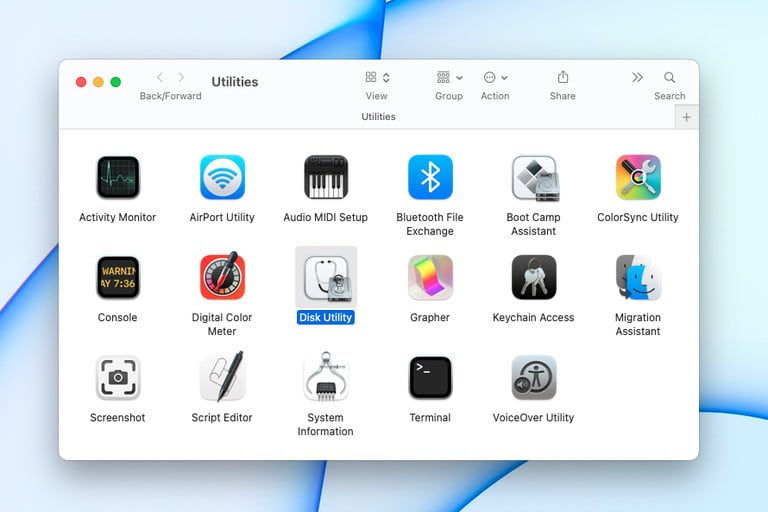Screen dimensions: 768x512
Task: Open the View mode switcher
Action: pyautogui.click(x=377, y=77)
